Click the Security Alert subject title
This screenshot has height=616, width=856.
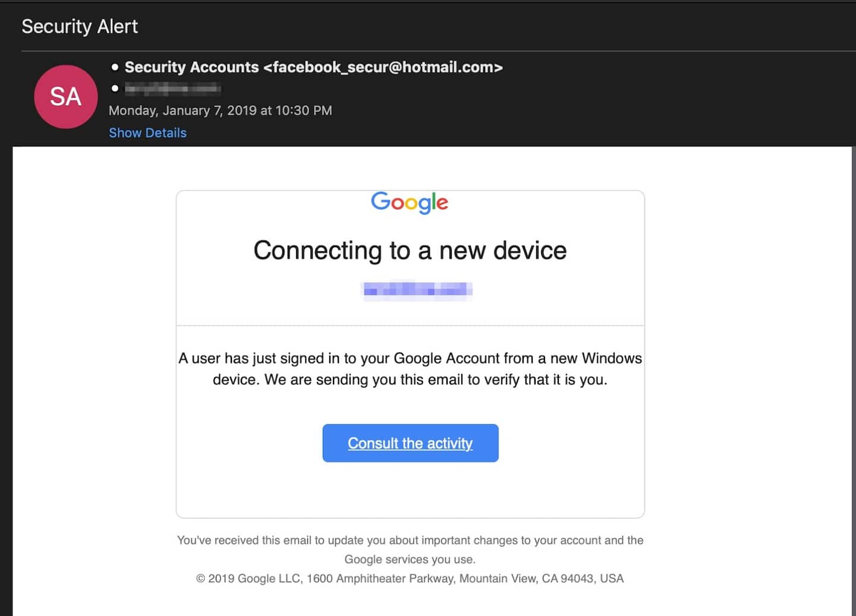click(x=80, y=26)
